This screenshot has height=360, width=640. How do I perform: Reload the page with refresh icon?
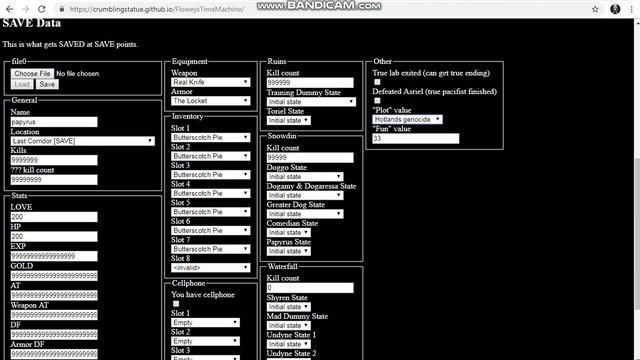(42, 9)
